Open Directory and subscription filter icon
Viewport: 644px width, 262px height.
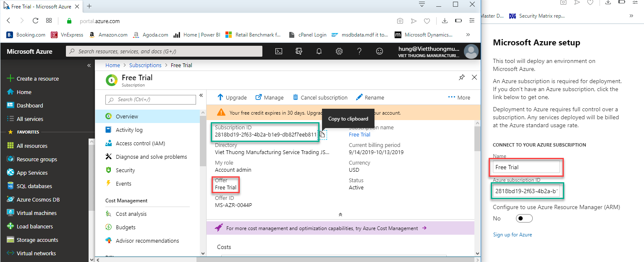click(x=299, y=51)
